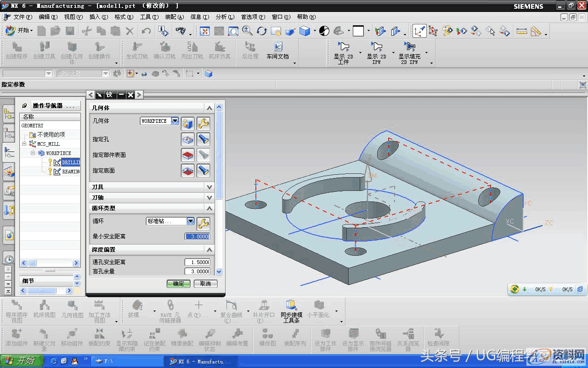Viewport: 588px width, 368px height.
Task: Click the 确定 (OK) button
Action: 178,284
